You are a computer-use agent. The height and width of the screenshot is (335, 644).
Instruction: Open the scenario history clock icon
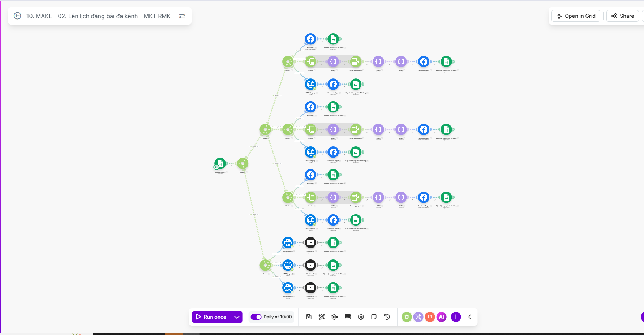tap(387, 317)
